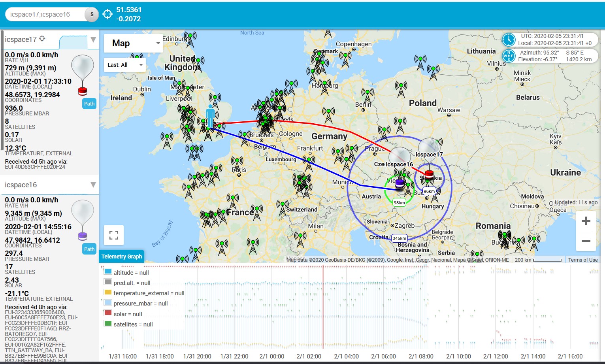Click the purple icspace16 payload marker
The height and width of the screenshot is (364, 605).
pyautogui.click(x=400, y=183)
